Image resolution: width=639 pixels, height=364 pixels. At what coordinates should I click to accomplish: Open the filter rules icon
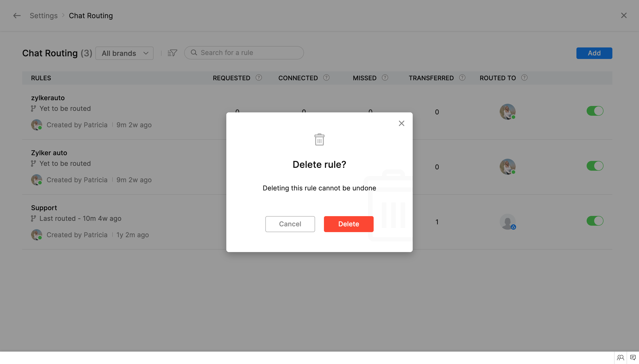coord(172,53)
